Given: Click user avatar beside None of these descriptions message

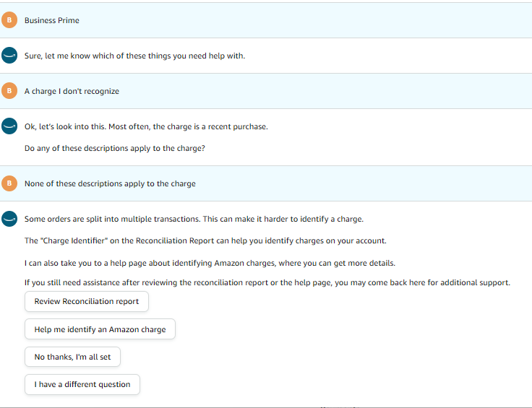Looking at the screenshot, I should [9, 183].
